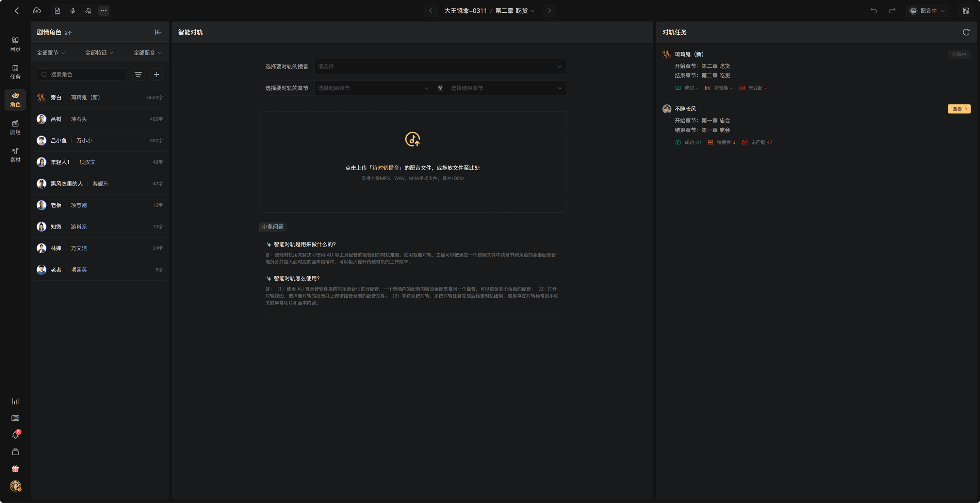Image resolution: width=980 pixels, height=503 pixels.
Task: Click the 搜索角色 search field
Action: coord(81,75)
